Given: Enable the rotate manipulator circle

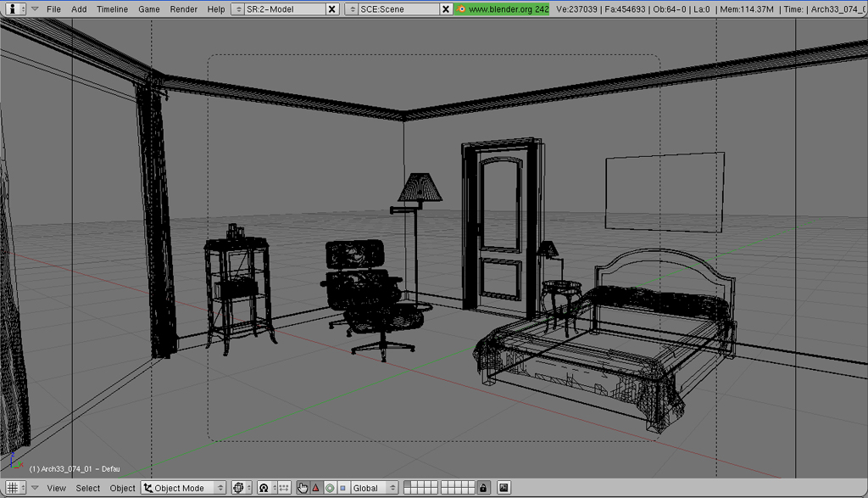Looking at the screenshot, I should [x=330, y=488].
